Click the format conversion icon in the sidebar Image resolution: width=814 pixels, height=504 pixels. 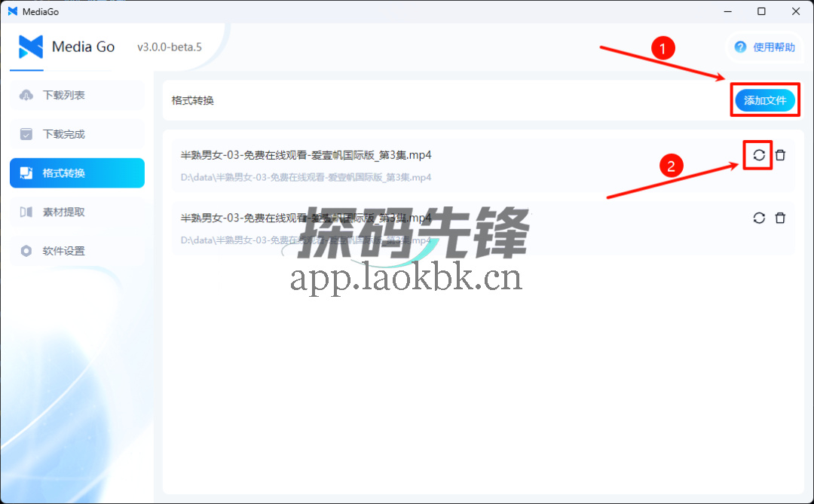tap(26, 173)
